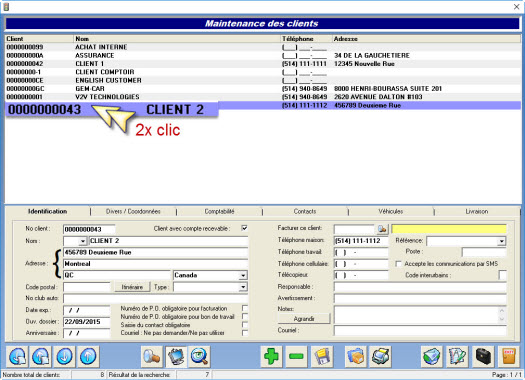525x380 pixels.
Task: Click the Responsable field
Action: point(420,287)
